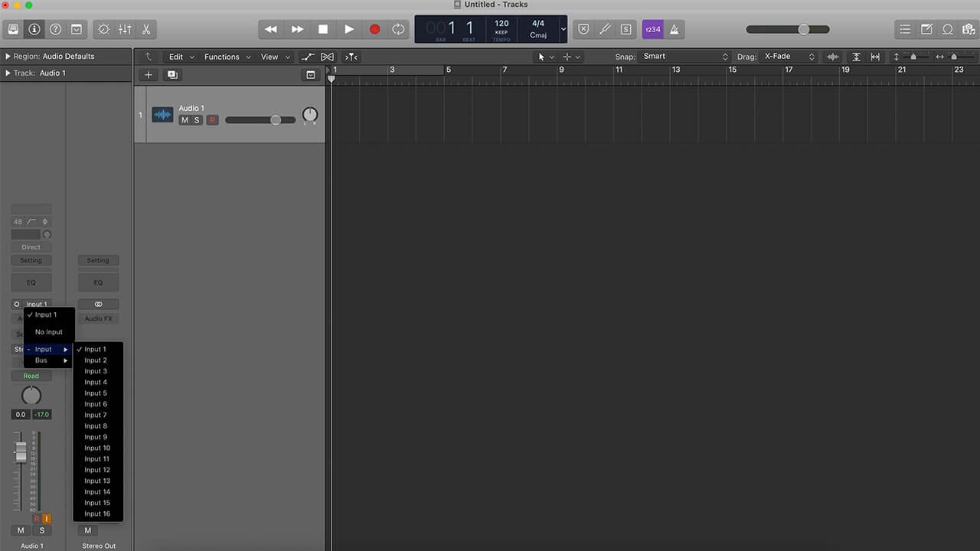Viewport: 980px width, 551px height.
Task: Start playback with the Play button
Action: point(349,29)
